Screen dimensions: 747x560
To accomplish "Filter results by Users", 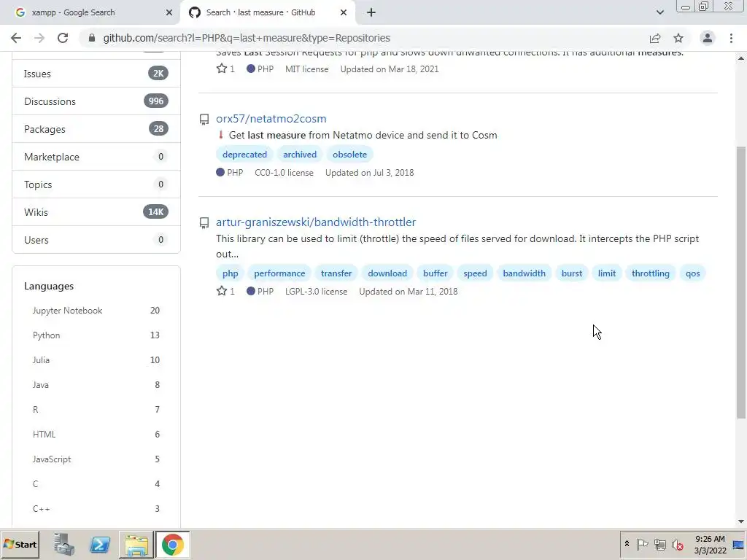I will [96, 239].
